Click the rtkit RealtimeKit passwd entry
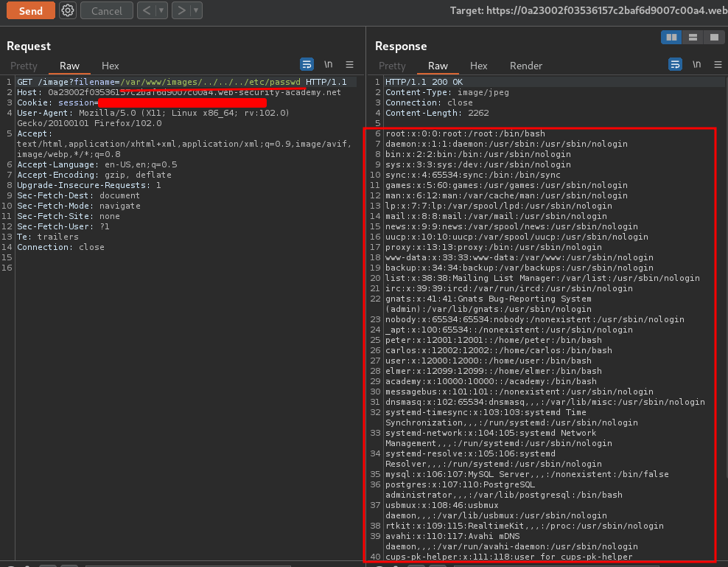The image size is (728, 567). tap(524, 526)
